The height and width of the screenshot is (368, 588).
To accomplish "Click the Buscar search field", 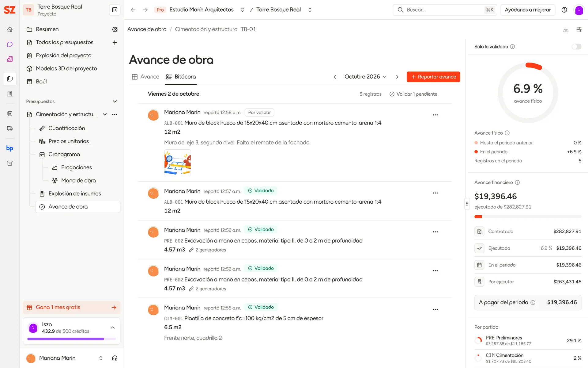I will [445, 10].
